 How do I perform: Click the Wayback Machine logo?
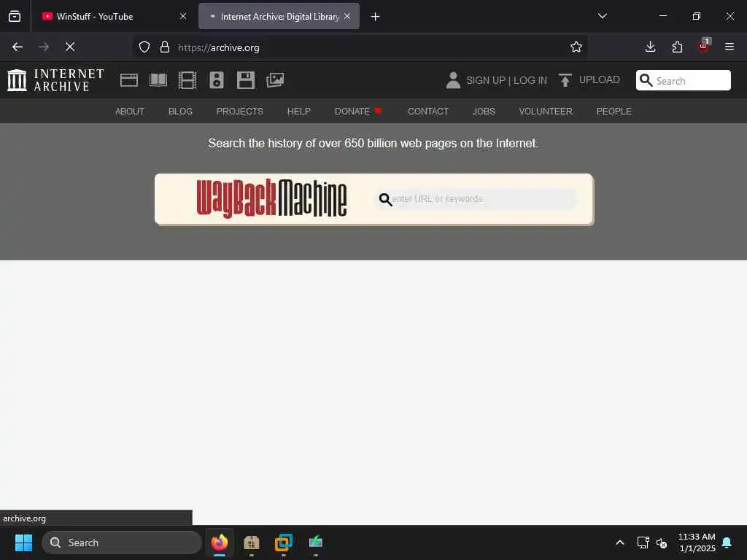(x=271, y=198)
